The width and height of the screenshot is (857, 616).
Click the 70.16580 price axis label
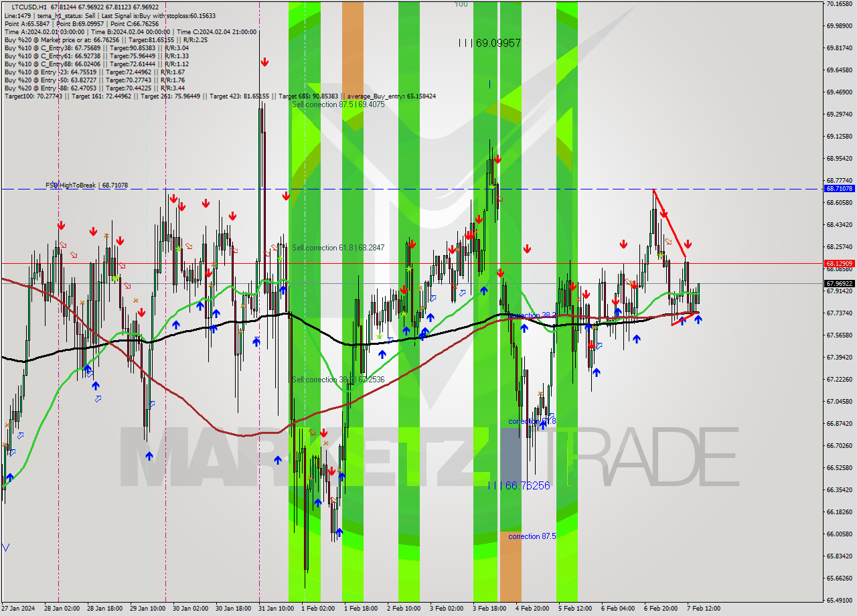pyautogui.click(x=839, y=4)
